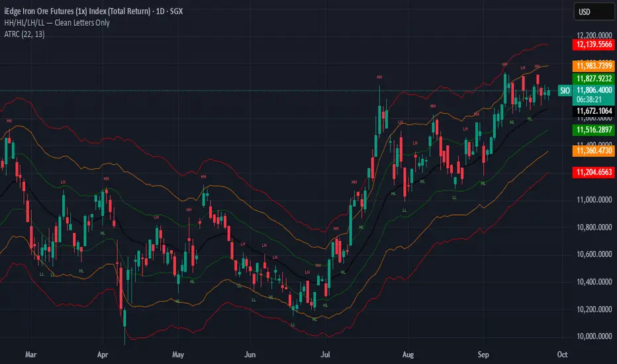Click the red 12,139.5566 price label
The width and height of the screenshot is (617, 364).
click(593, 44)
